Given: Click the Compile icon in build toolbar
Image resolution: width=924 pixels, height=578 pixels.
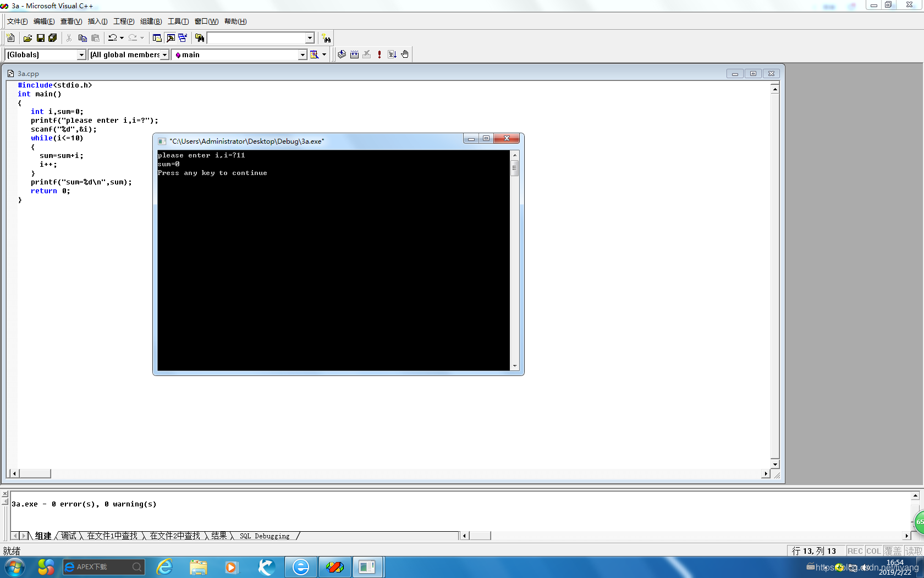Looking at the screenshot, I should 342,54.
